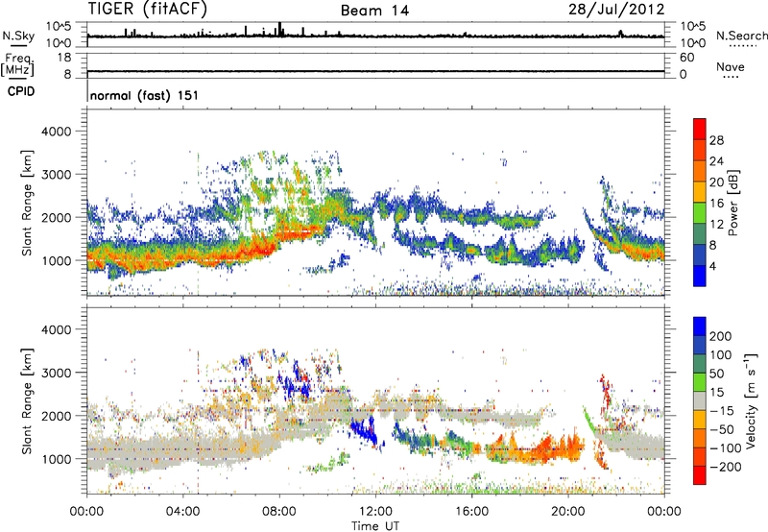Click the velocity panel 'Slant Range [km]' label
Screen dimensions: 768x532
(27, 400)
